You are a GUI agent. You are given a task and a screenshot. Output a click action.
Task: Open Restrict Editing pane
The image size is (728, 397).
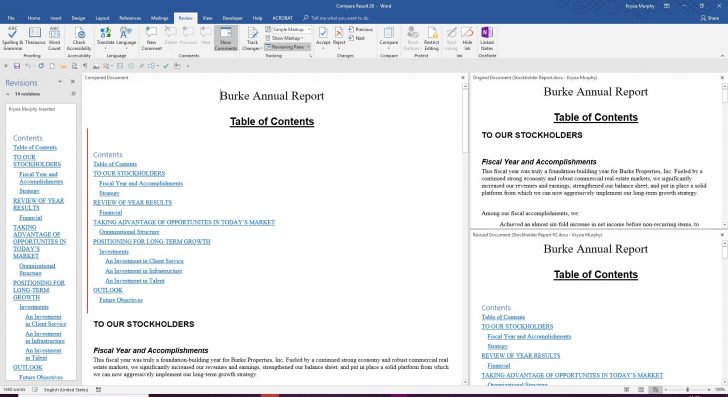point(431,38)
